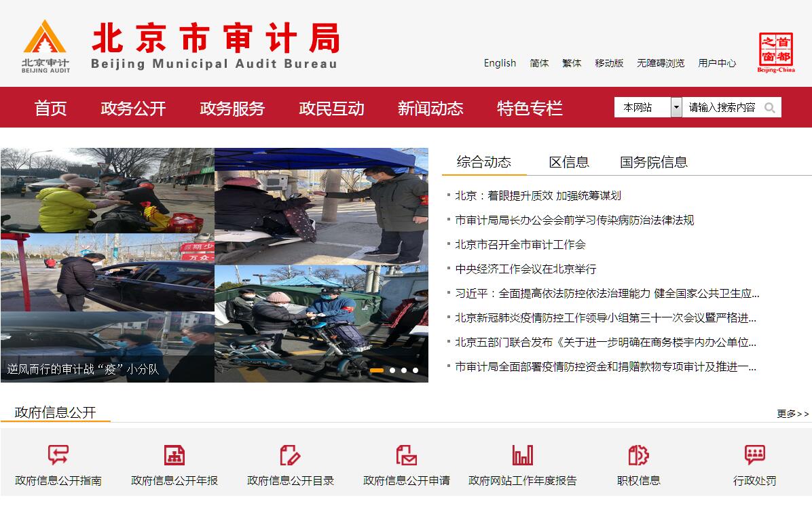Viewport: 812px width, 523px height.
Task: Open the 政府信息公开申请 application icon
Action: (x=407, y=454)
